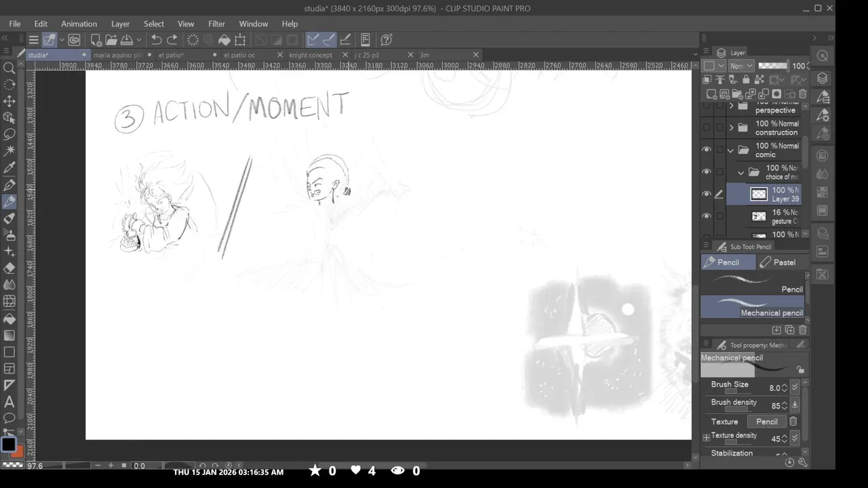Select the Lasso selection tool
This screenshot has width=868, height=488.
[9, 134]
